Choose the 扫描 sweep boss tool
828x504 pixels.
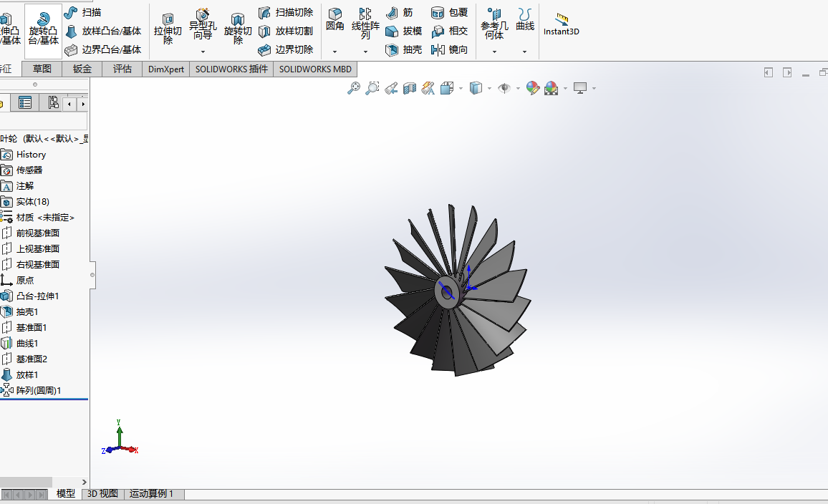pyautogui.click(x=83, y=12)
